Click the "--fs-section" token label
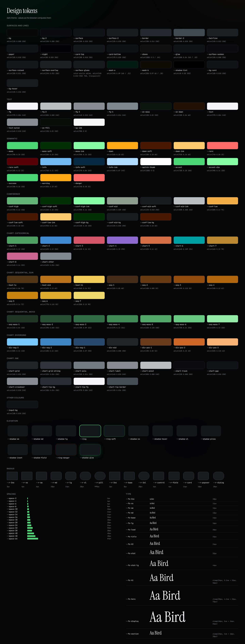 pos(132,634)
